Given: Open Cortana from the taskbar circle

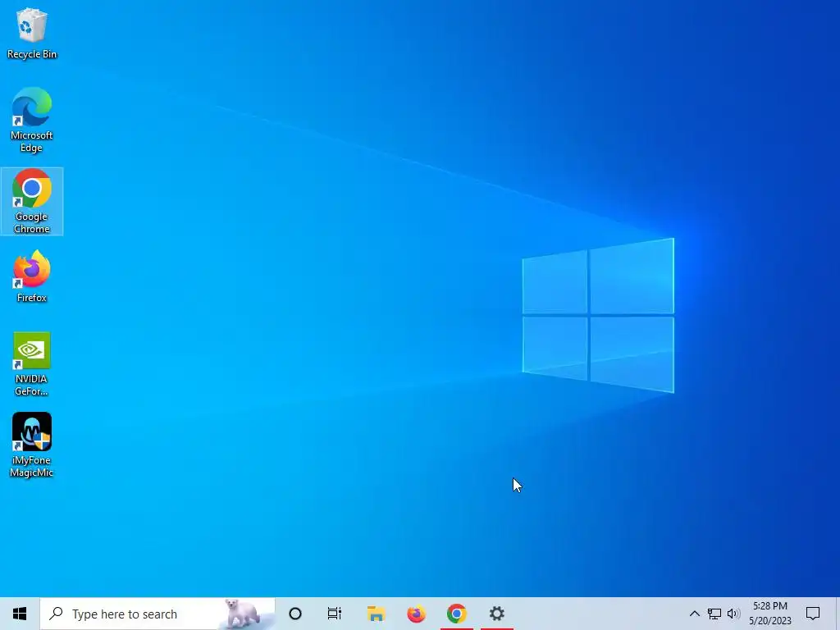Looking at the screenshot, I should pos(295,614).
